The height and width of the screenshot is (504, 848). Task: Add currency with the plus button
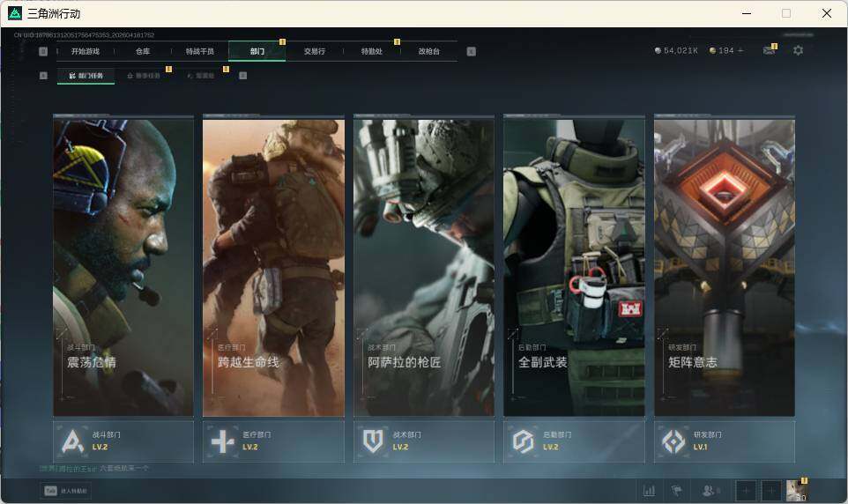point(740,51)
